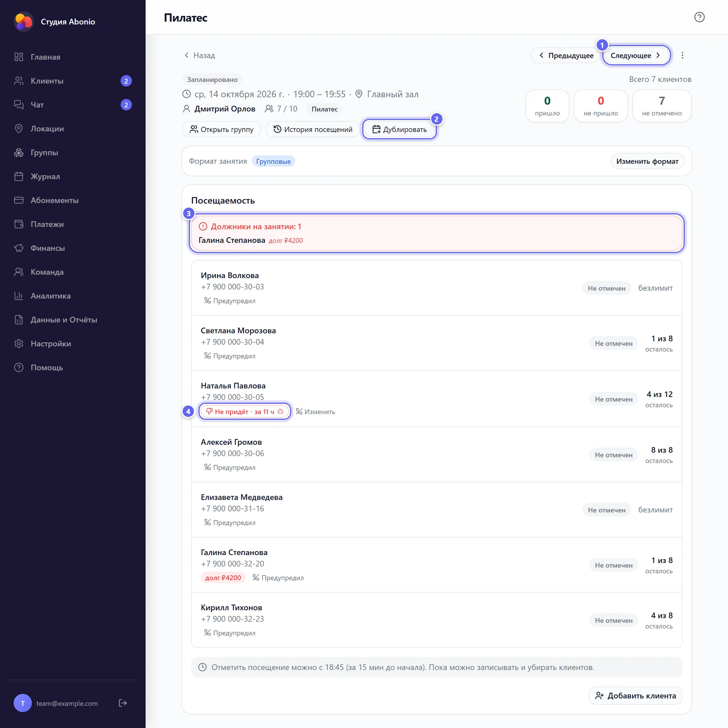Viewport: 728px width, 728px height.
Task: Click the долг ₽4200 badge in Галина's row
Action: tap(223, 578)
